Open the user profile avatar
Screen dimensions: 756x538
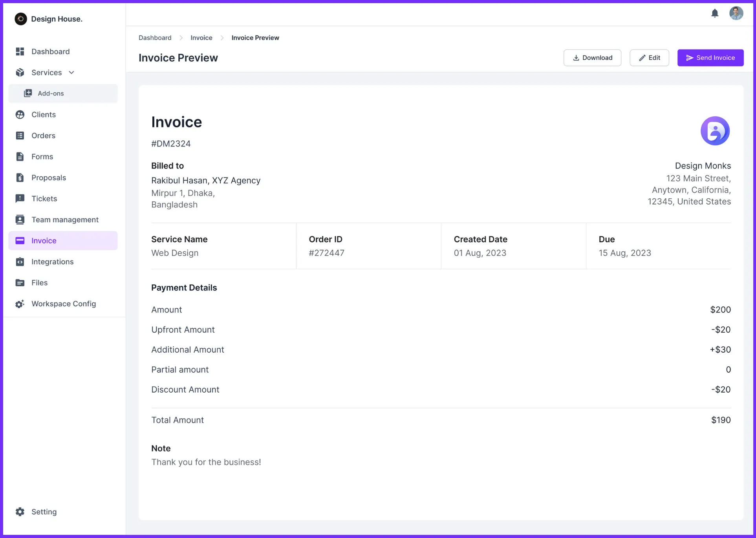736,13
